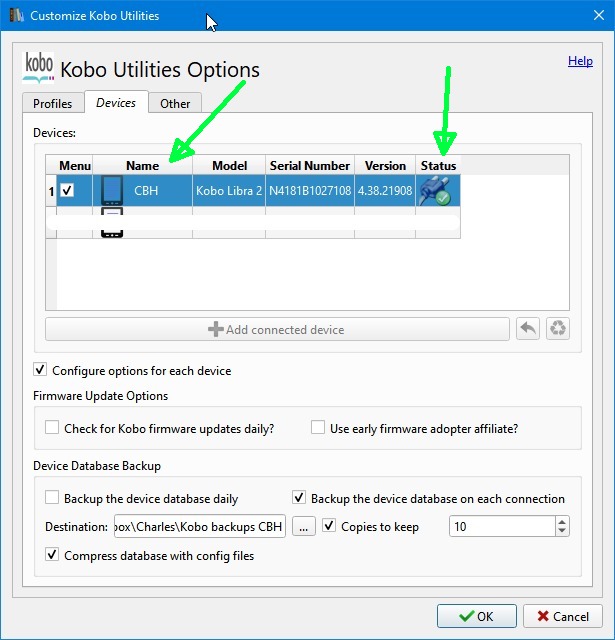Image resolution: width=615 pixels, height=640 pixels.
Task: Increase Copies to keep with up arrow
Action: pos(562,522)
